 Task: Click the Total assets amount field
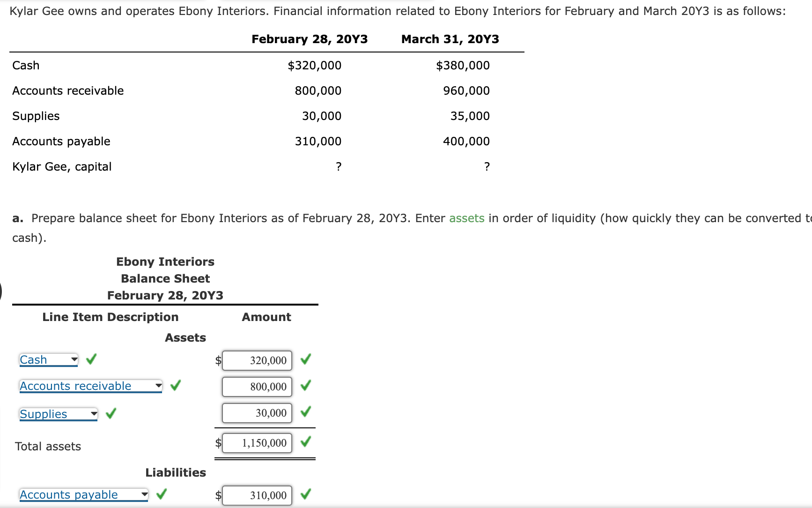coord(257,442)
